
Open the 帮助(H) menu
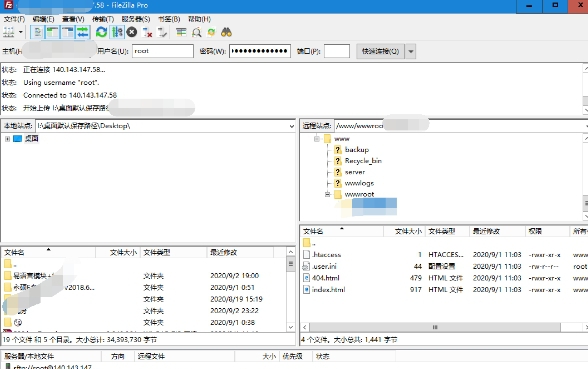tap(199, 19)
